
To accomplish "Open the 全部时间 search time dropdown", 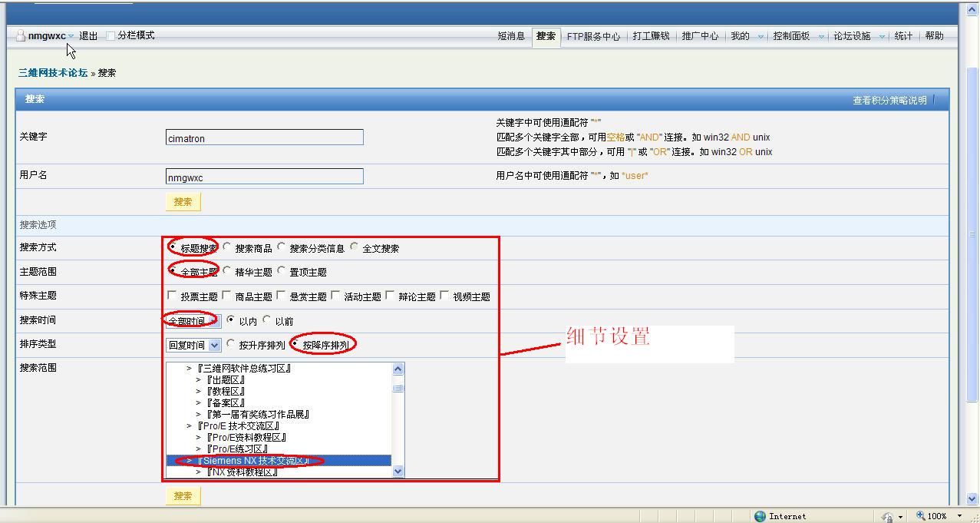I will click(x=193, y=320).
